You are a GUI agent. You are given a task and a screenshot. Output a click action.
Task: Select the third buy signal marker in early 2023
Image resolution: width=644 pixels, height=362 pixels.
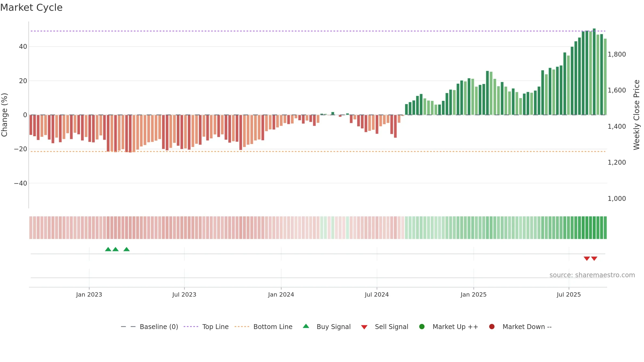click(x=127, y=249)
